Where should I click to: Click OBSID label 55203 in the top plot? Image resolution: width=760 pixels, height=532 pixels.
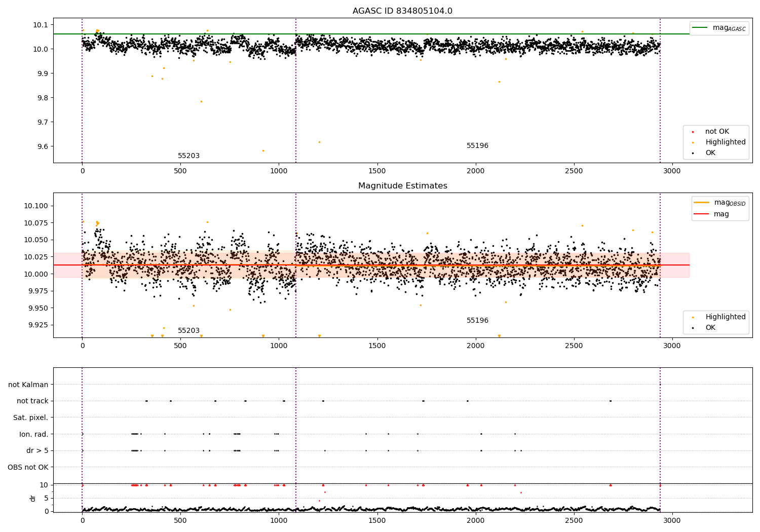pos(188,156)
